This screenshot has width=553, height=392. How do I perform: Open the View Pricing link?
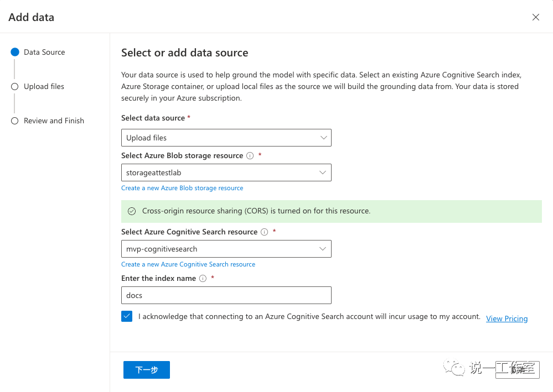[x=507, y=318]
